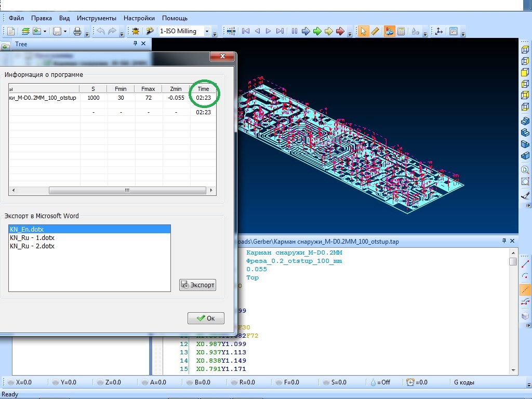Open the Инструменты menu
Viewport: 532px width, 399px height.
click(x=96, y=18)
